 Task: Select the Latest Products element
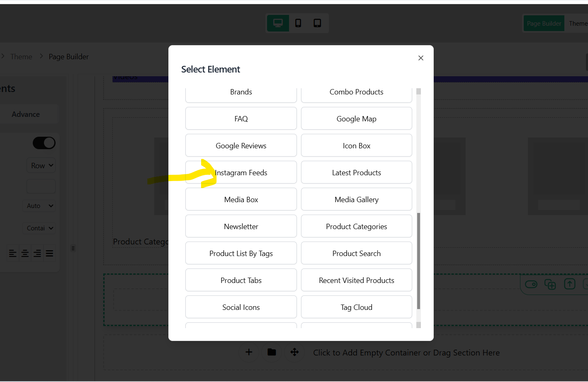357,172
